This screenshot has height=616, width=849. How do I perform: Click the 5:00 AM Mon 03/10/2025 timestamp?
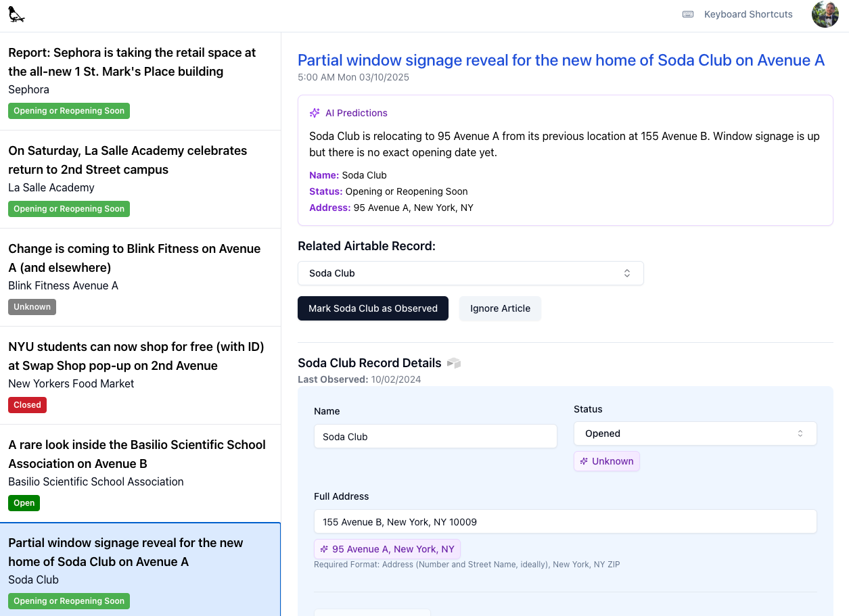click(x=353, y=77)
